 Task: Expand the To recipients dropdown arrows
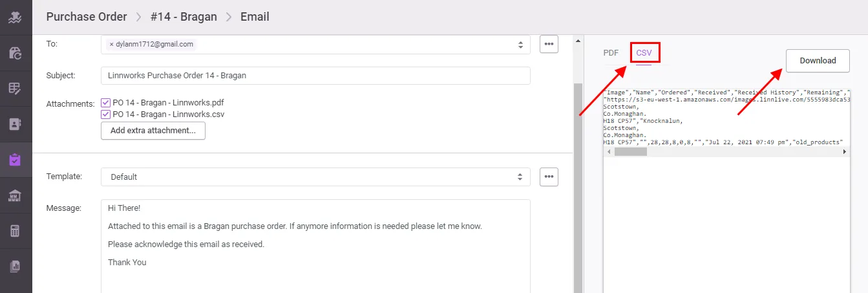(521, 45)
